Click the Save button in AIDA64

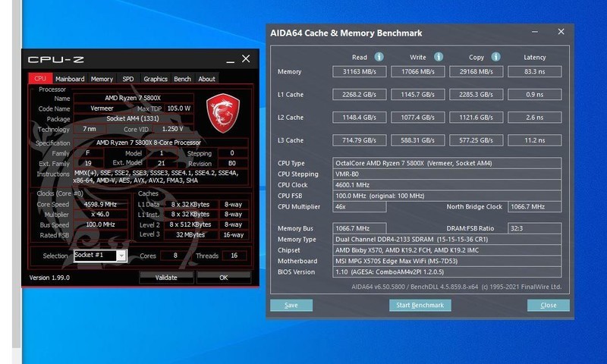(x=291, y=305)
